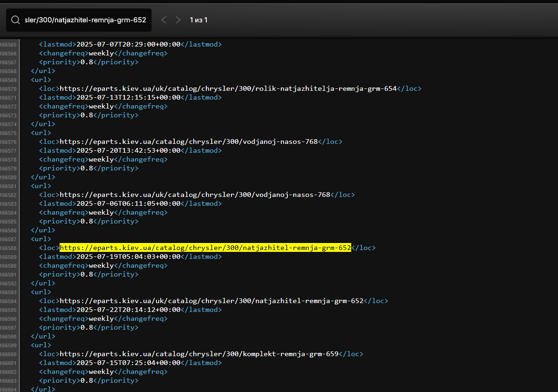Click the lastmod date 2025-07-22T20:14:12+00:00
558x392 pixels.
(x=127, y=310)
